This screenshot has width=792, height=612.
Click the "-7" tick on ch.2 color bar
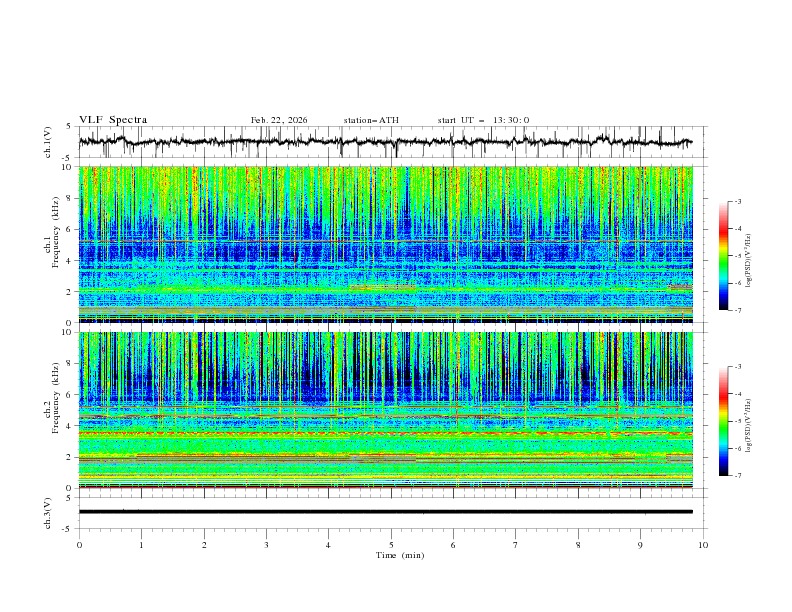(738, 476)
